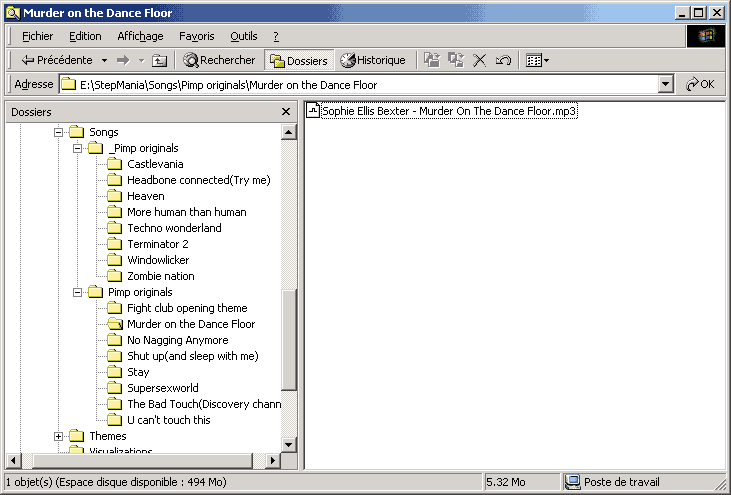Screen dimensions: 731x495
Task: Open the Views dropdown button
Action: pyautogui.click(x=537, y=60)
